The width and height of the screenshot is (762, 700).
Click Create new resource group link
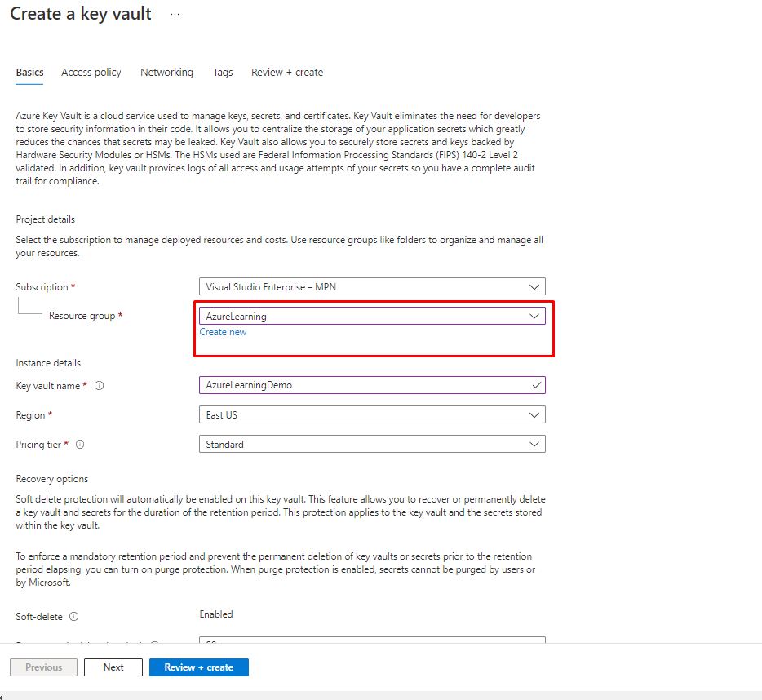pos(223,332)
